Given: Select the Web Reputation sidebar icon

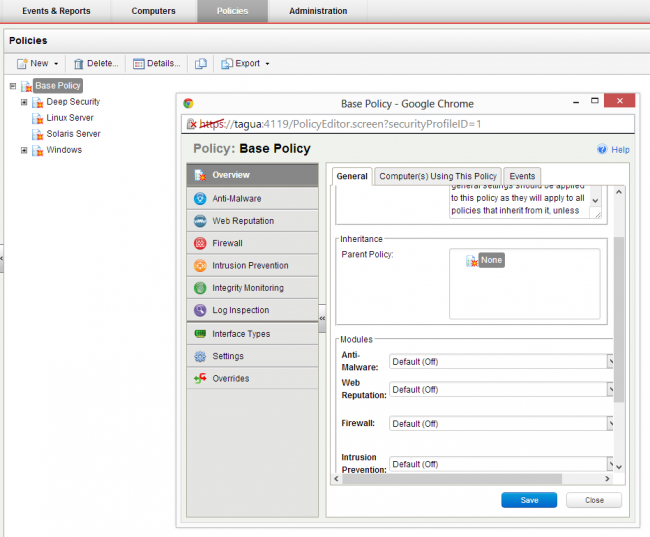Looking at the screenshot, I should (200, 221).
